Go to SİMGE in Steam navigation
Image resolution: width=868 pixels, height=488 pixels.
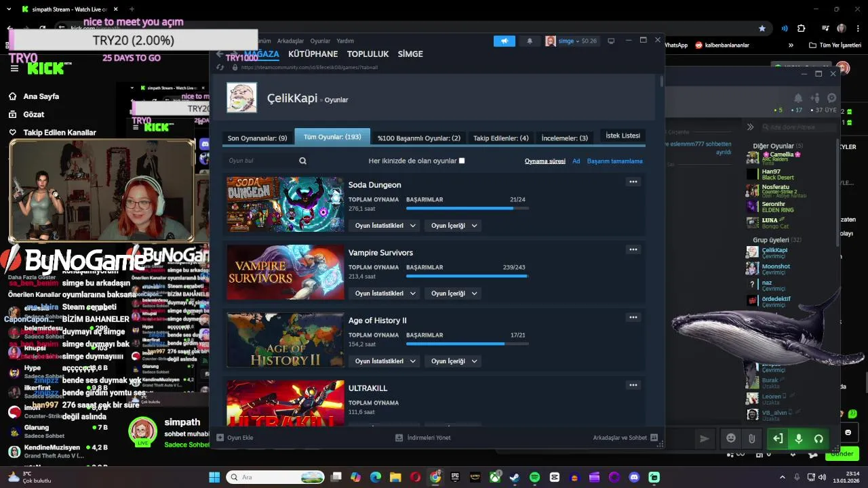410,54
